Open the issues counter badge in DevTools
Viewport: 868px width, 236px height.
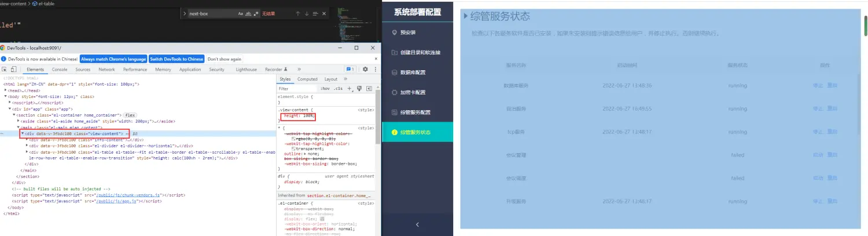(350, 70)
